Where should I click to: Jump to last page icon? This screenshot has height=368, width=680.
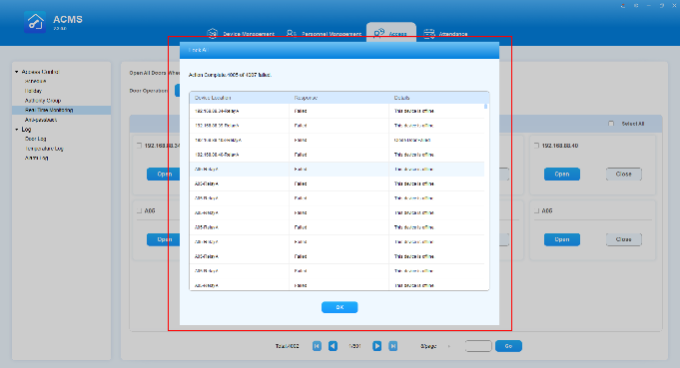tap(393, 346)
